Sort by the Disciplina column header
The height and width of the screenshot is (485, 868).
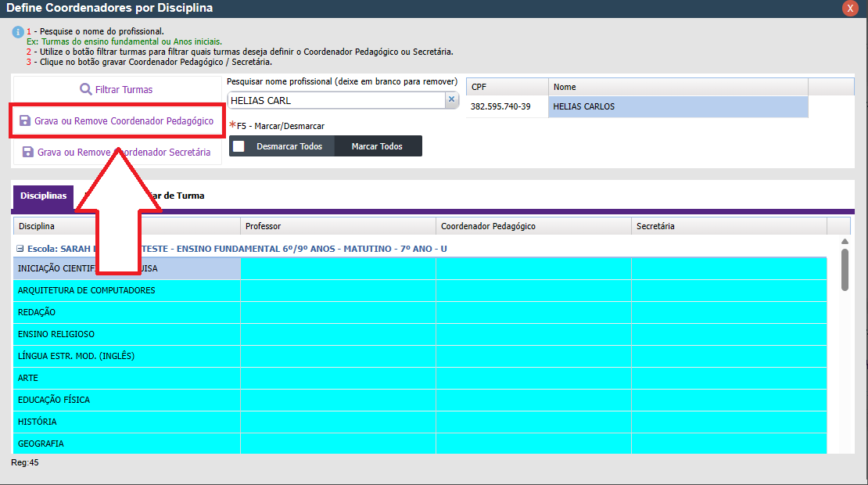[x=127, y=226]
